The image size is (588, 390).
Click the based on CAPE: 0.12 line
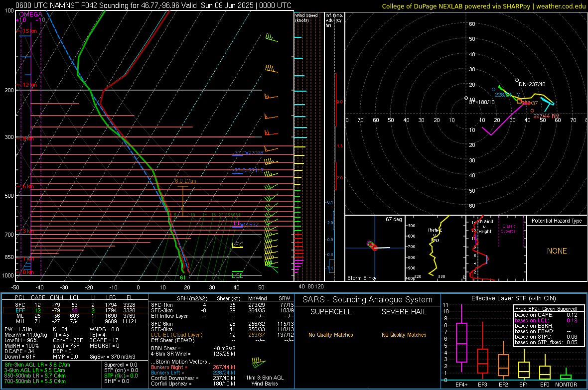point(546,315)
